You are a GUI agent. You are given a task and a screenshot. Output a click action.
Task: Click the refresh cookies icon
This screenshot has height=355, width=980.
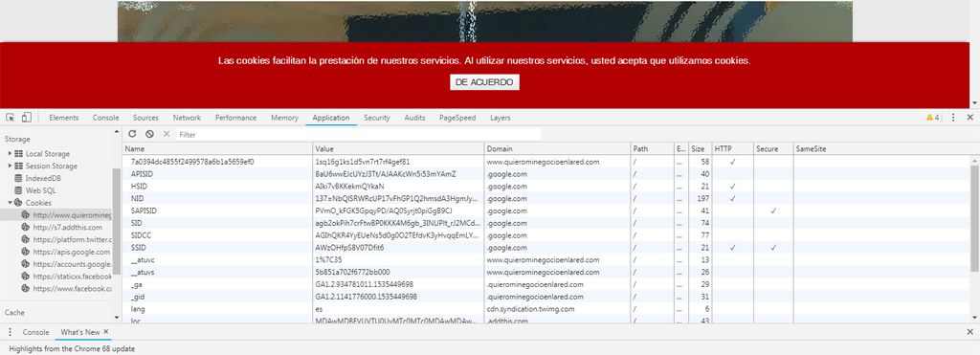[x=132, y=134]
